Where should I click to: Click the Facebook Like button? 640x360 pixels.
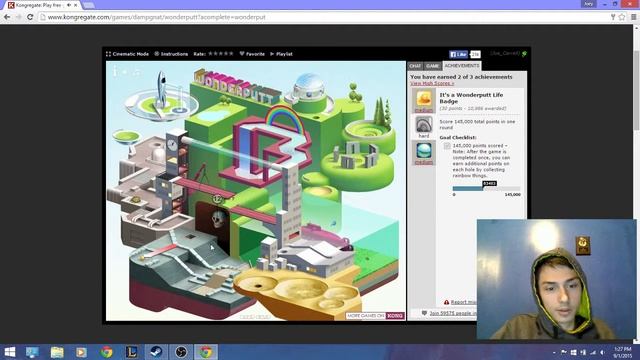[458, 54]
